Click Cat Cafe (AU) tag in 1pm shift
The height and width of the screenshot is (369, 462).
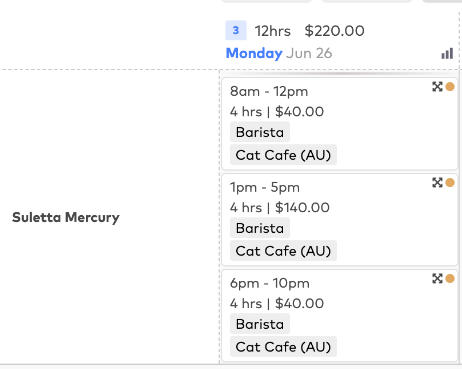283,251
